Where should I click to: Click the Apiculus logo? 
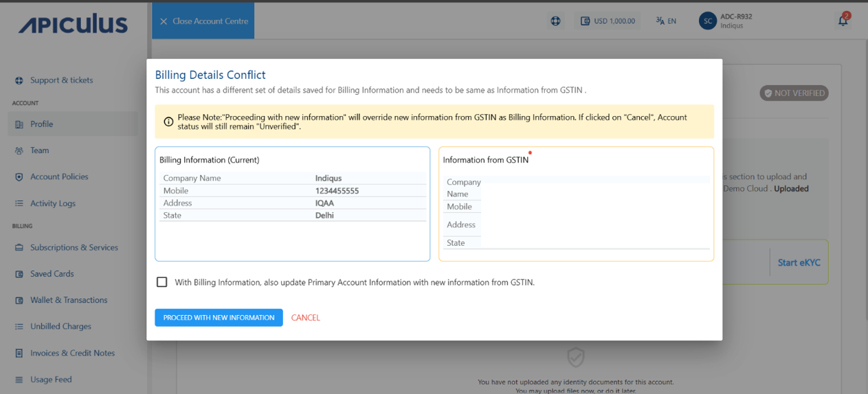[x=73, y=25]
